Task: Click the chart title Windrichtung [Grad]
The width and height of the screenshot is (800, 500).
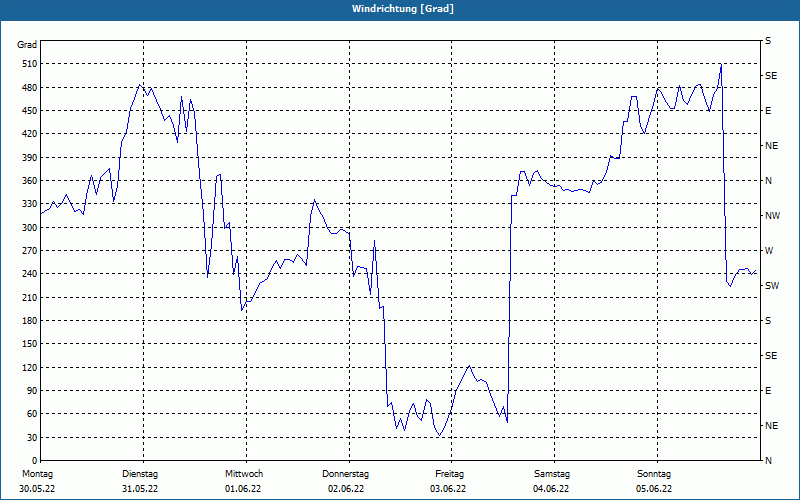Action: pyautogui.click(x=403, y=9)
